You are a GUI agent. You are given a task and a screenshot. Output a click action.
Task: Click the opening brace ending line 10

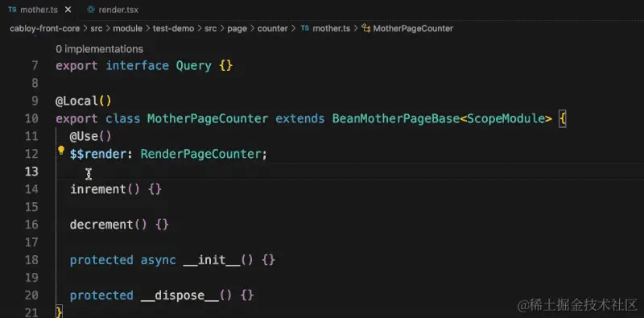tap(563, 119)
